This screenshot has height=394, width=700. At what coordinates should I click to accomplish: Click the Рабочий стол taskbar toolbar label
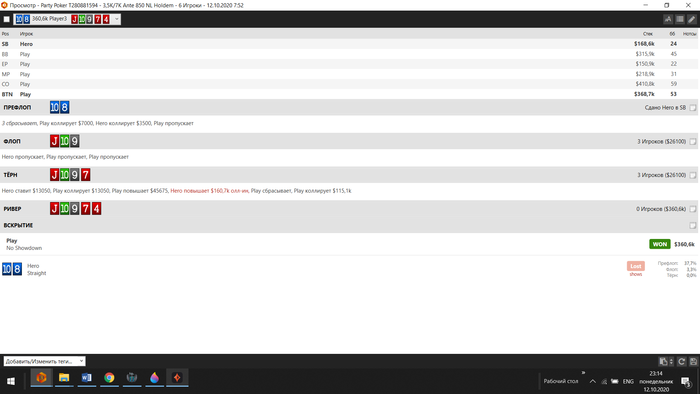click(561, 382)
